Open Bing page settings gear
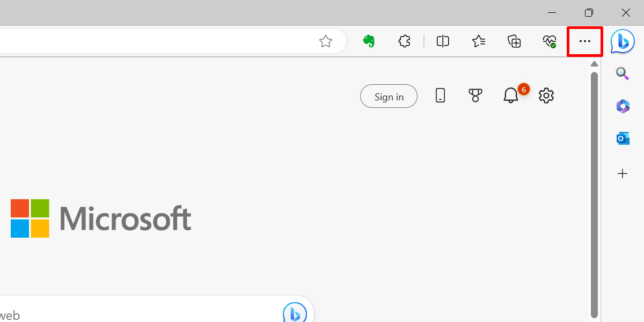644x322 pixels. pyautogui.click(x=546, y=96)
